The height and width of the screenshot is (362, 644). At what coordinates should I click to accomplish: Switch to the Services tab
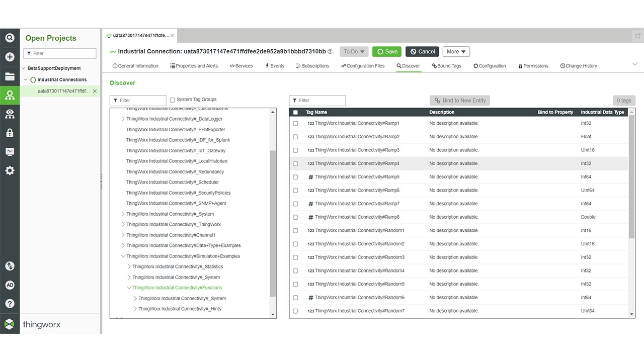(x=241, y=66)
